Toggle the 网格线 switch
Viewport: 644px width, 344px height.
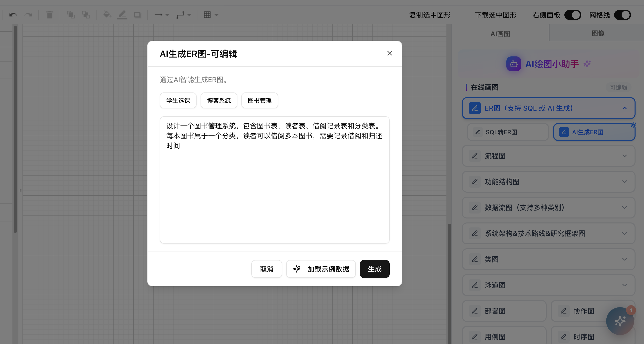pos(623,15)
